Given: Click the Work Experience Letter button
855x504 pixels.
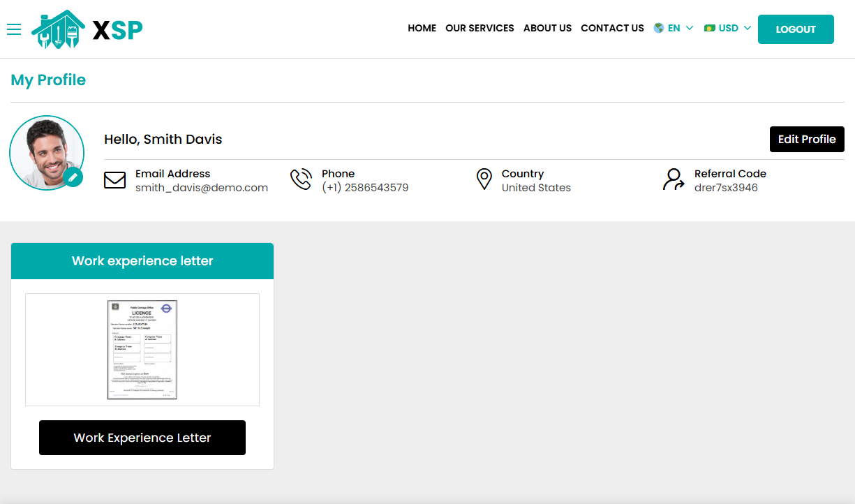Looking at the screenshot, I should coord(142,437).
